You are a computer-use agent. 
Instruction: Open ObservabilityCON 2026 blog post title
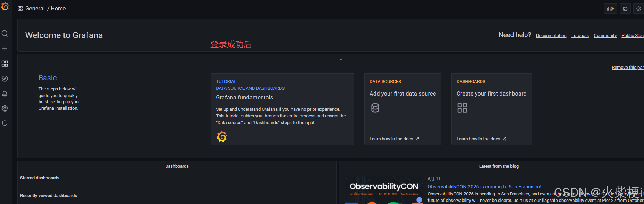point(484,187)
